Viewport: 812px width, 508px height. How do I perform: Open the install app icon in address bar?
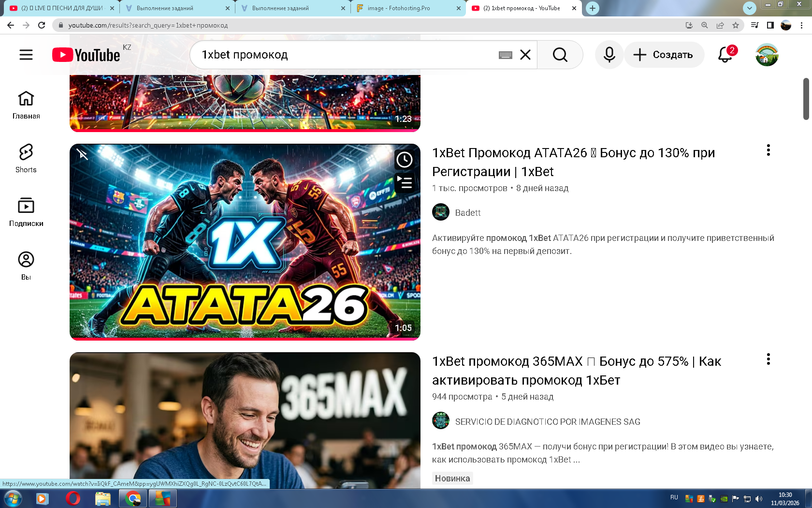[x=689, y=25]
